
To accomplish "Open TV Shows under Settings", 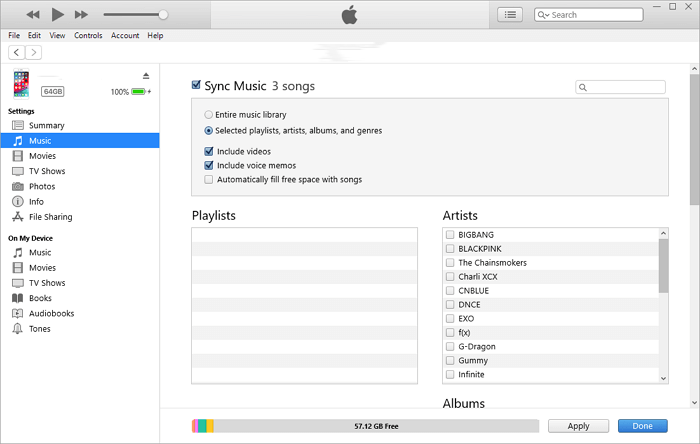I will pos(80,171).
